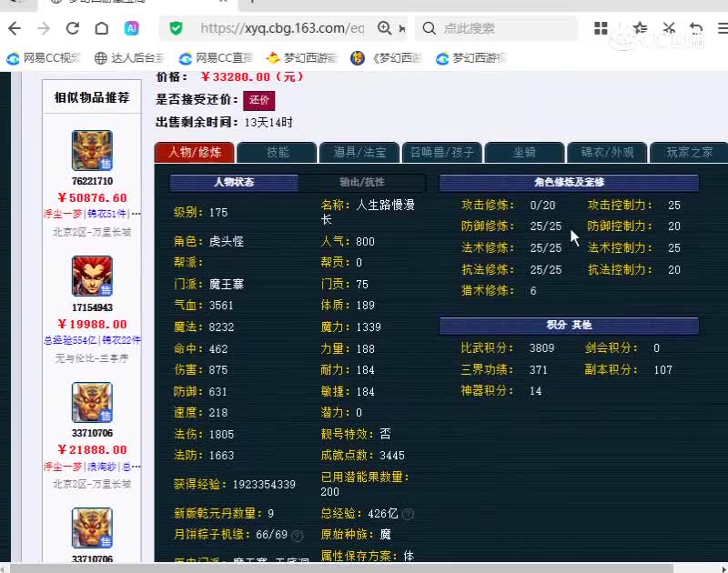Click the search magnifier icon
The image size is (728, 573).
(x=430, y=28)
